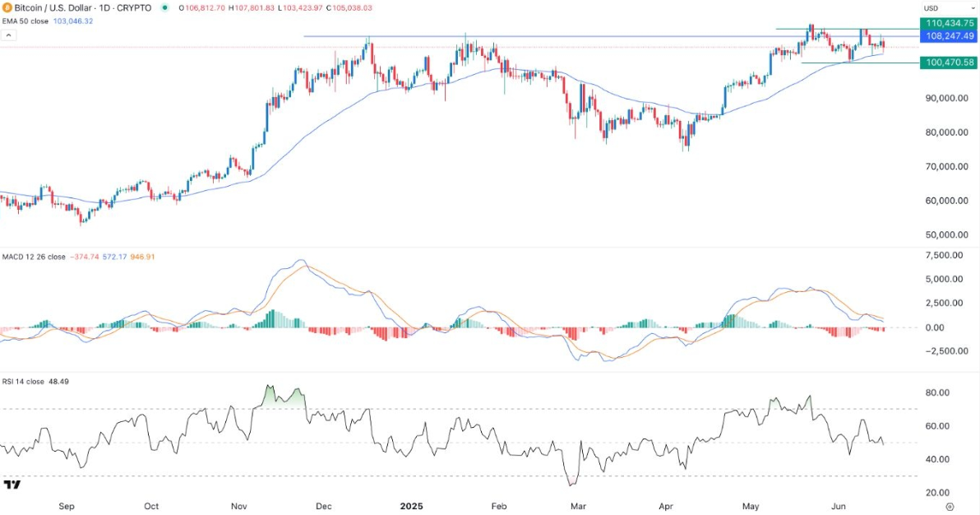Click the 2025 label on time axis
Image resolution: width=980 pixels, height=515 pixels.
[411, 506]
